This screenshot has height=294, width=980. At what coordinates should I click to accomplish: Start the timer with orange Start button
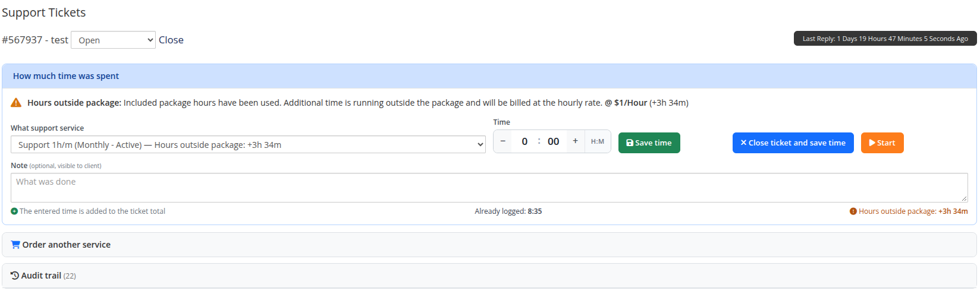(x=882, y=143)
